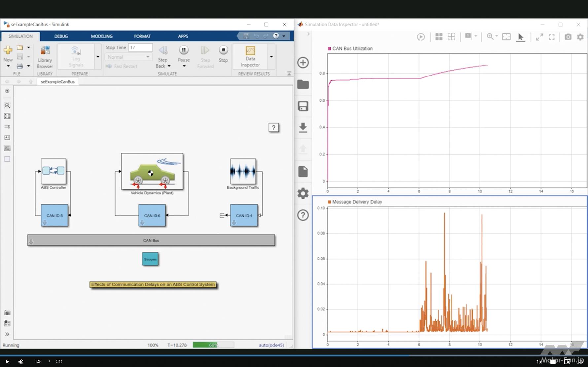Stop the simulation
The image size is (588, 367).
pos(223,50)
